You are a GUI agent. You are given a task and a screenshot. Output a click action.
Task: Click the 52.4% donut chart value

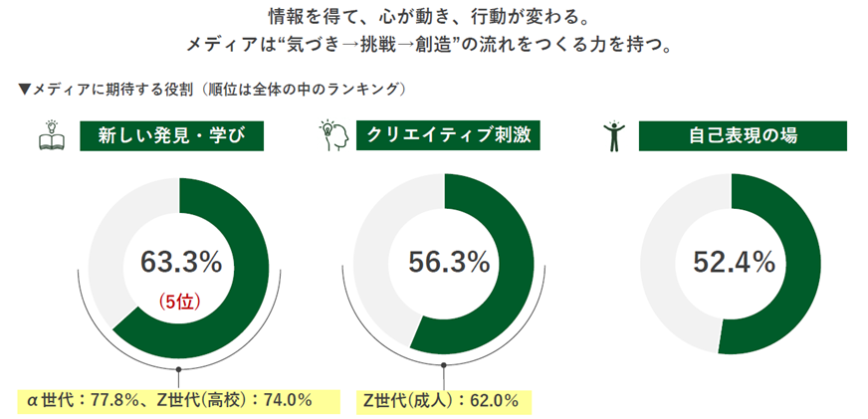[734, 262]
